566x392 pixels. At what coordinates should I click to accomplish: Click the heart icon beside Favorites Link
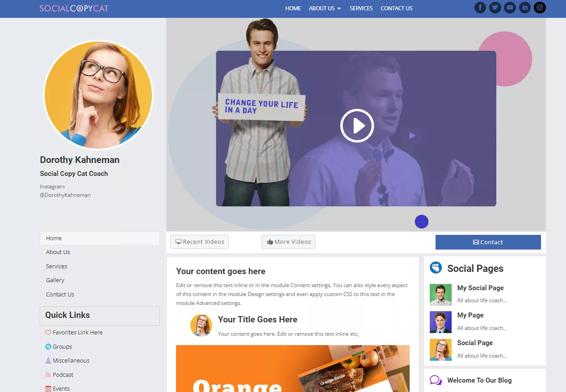[x=48, y=332]
